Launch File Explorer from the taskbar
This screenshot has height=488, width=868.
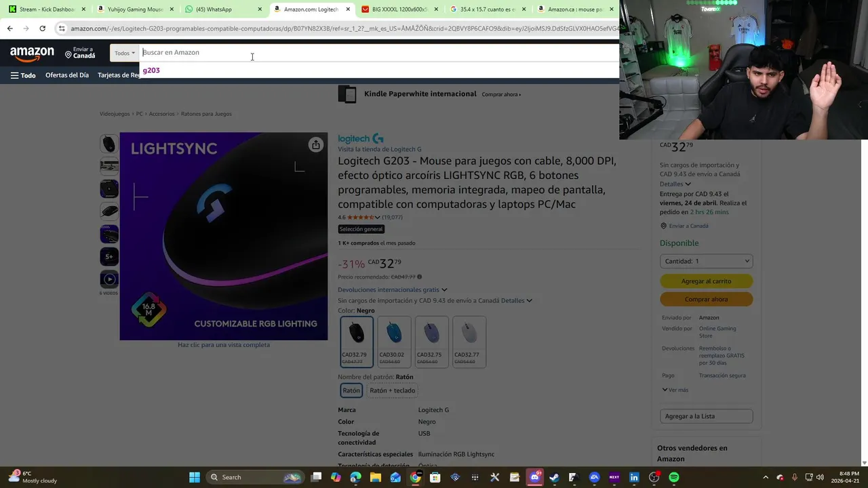pyautogui.click(x=376, y=477)
